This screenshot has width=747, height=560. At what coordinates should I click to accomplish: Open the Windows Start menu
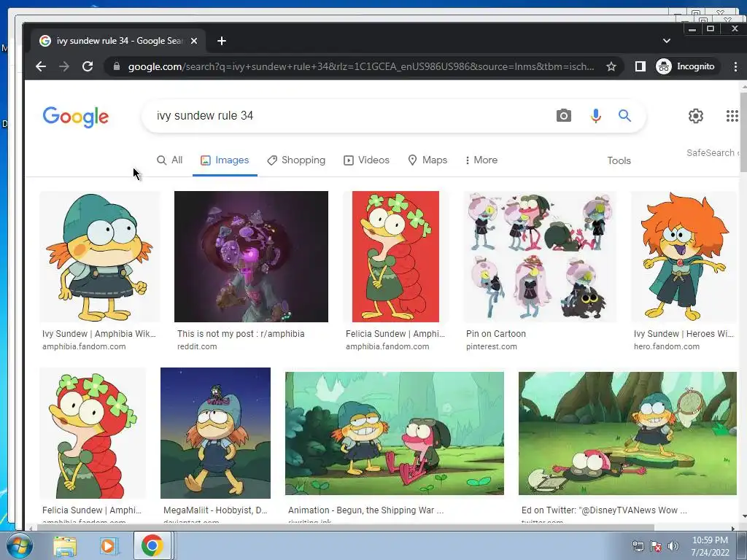pyautogui.click(x=19, y=545)
